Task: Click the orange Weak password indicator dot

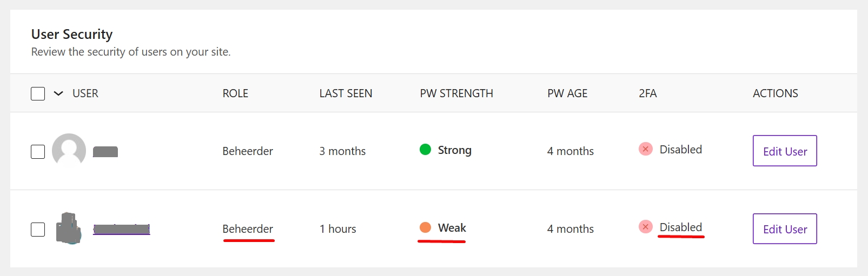Action: (426, 227)
